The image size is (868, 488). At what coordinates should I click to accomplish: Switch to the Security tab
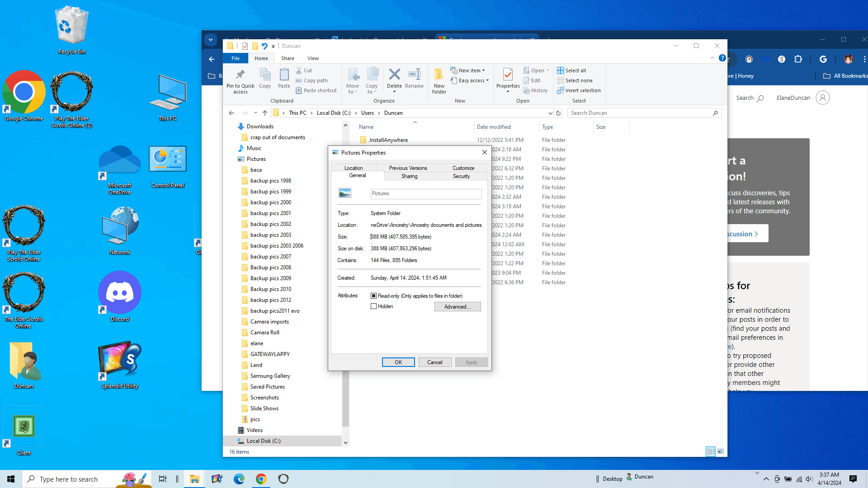pos(461,176)
